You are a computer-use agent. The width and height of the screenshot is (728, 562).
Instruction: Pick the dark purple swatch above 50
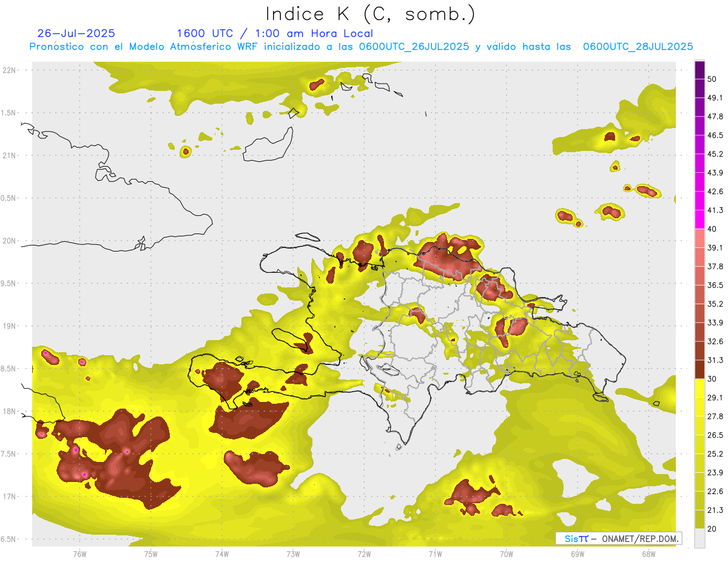coord(699,70)
